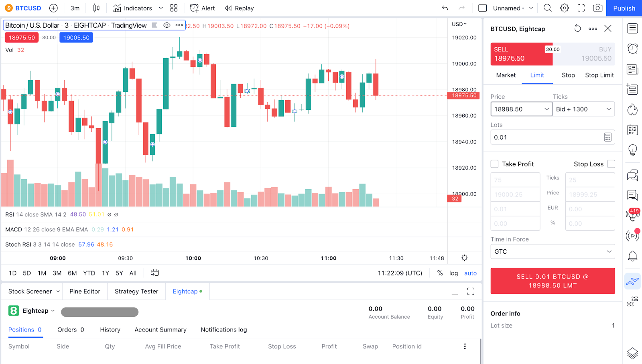Image resolution: width=642 pixels, height=364 pixels.
Task: Open the indicator templates grid icon
Action: click(x=174, y=8)
